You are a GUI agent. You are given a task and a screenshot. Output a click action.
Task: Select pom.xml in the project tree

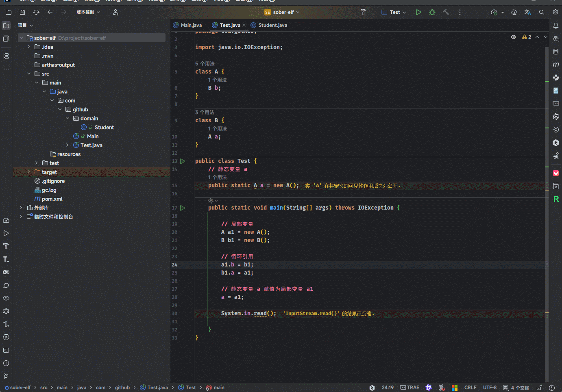(52, 199)
